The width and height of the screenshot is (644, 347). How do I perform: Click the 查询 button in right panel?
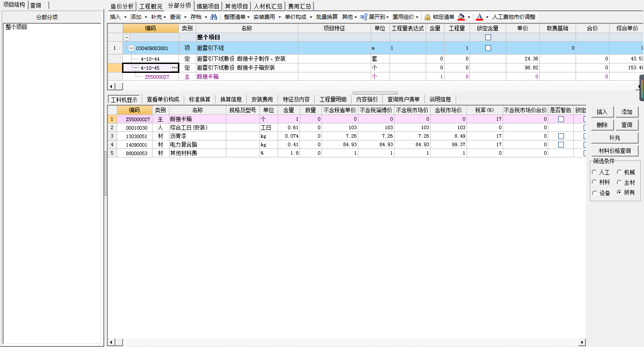(x=627, y=125)
